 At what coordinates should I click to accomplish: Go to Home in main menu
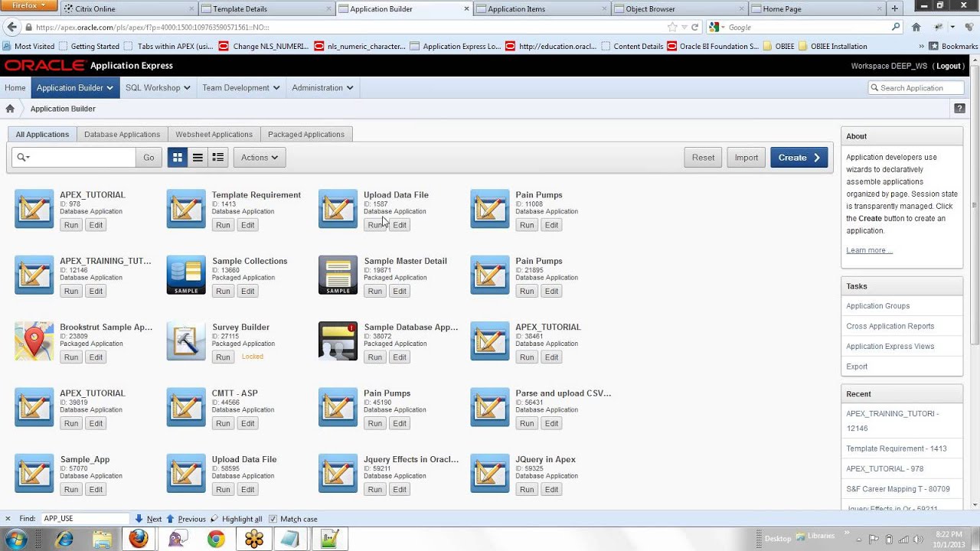(x=15, y=88)
